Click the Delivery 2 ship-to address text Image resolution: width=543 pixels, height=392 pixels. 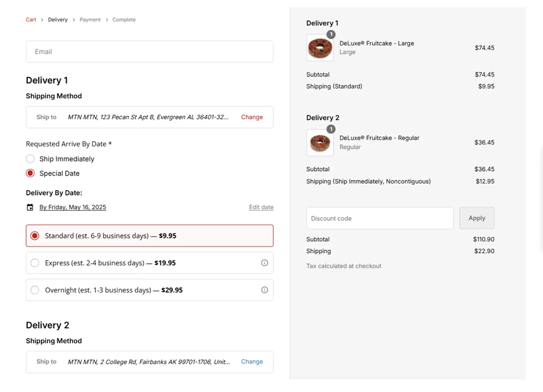149,362
